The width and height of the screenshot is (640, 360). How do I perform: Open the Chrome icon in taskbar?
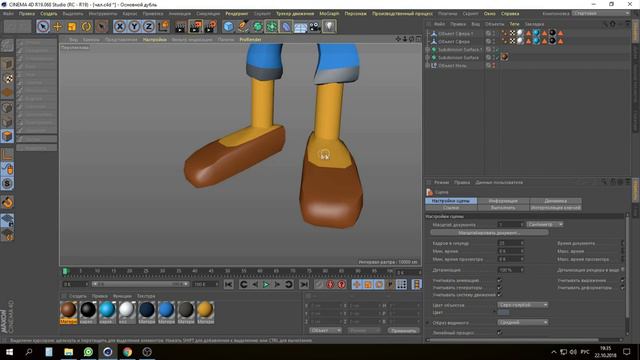pos(127,352)
